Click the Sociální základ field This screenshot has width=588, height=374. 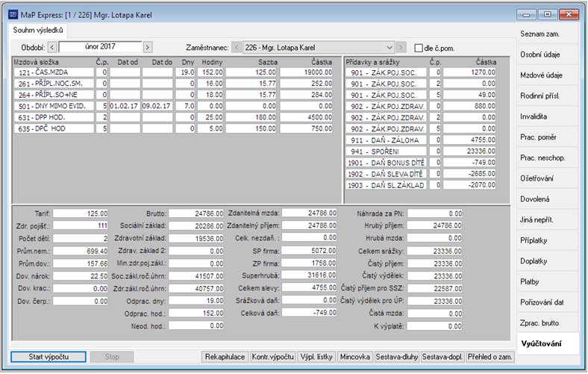(196, 226)
